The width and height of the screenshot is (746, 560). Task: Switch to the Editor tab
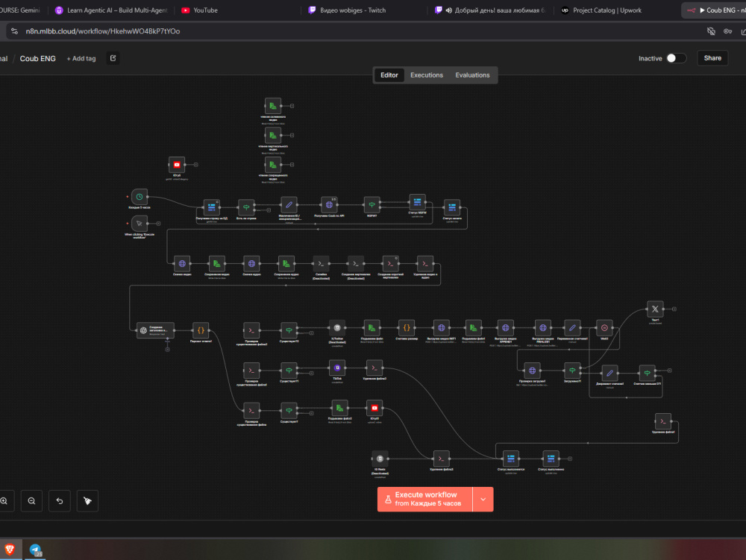(389, 75)
